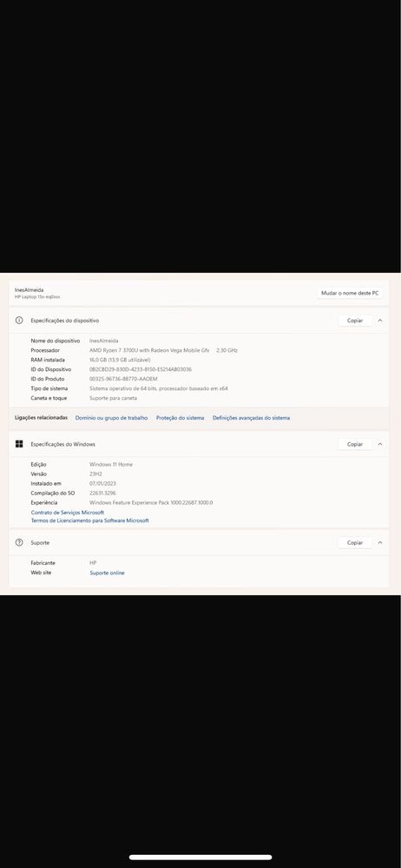
Task: Open Domínio ou grupo de trabalho link
Action: (x=111, y=418)
